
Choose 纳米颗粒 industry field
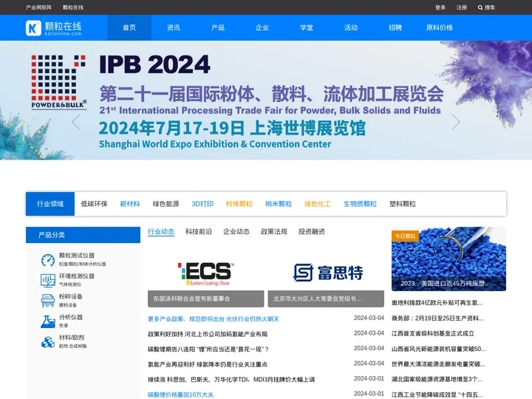tap(279, 204)
